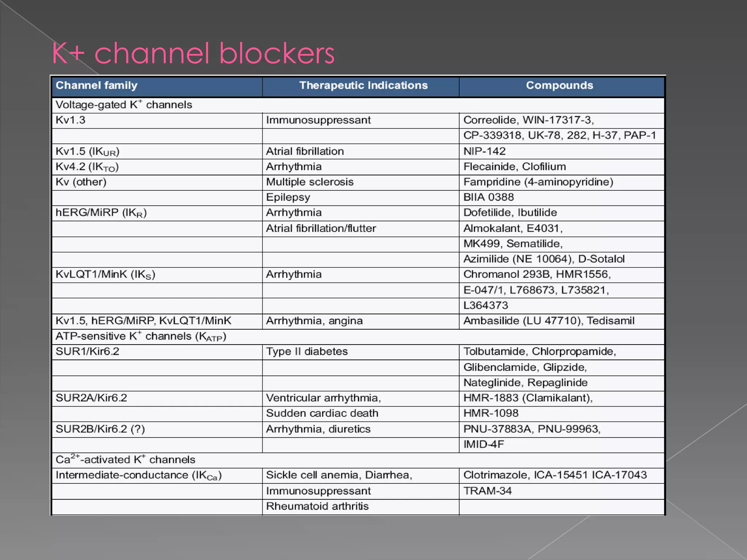Click 'Kv1.5, hERG/MiRP, KvLQT1/MinK' cell
The height and width of the screenshot is (560, 747).
pyautogui.click(x=157, y=321)
